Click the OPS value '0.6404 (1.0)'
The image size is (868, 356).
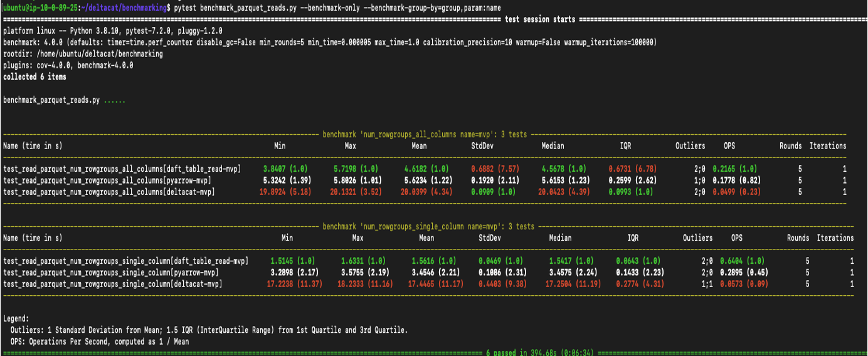(742, 261)
